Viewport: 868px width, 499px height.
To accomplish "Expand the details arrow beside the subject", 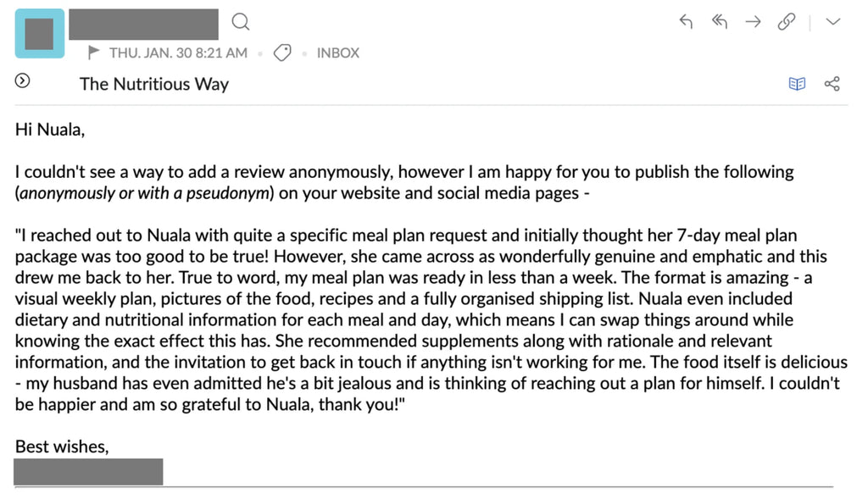I will [x=23, y=81].
